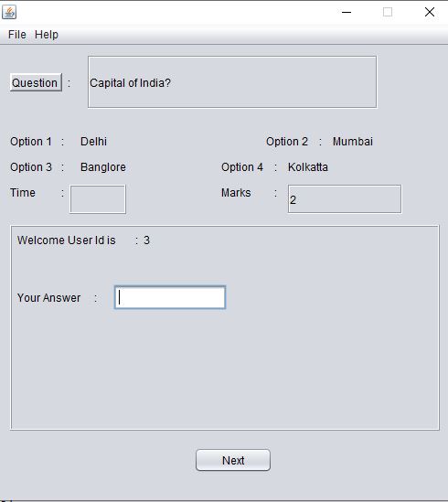The image size is (448, 502).
Task: Close the quiz window
Action: (x=430, y=12)
